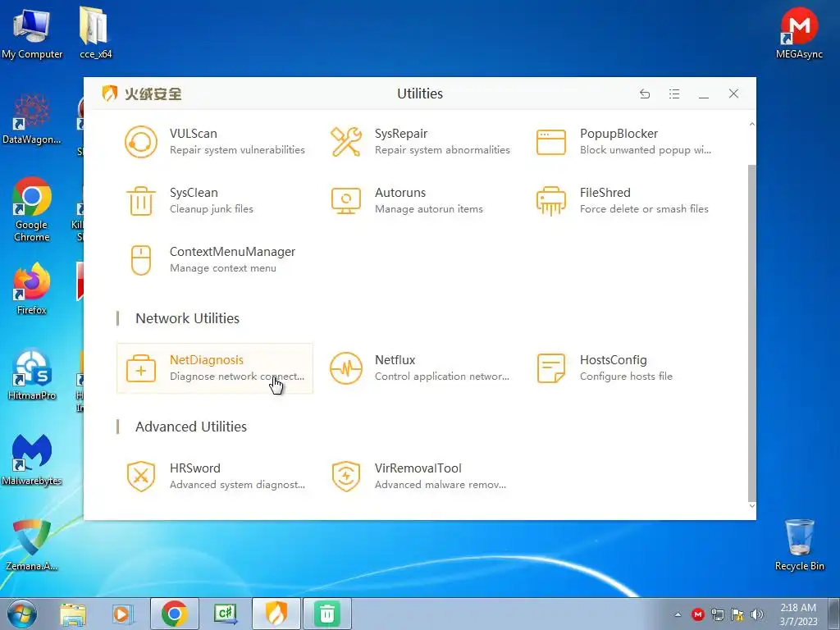The height and width of the screenshot is (630, 840).
Task: Close the Huorong Utilities window
Action: coord(734,94)
